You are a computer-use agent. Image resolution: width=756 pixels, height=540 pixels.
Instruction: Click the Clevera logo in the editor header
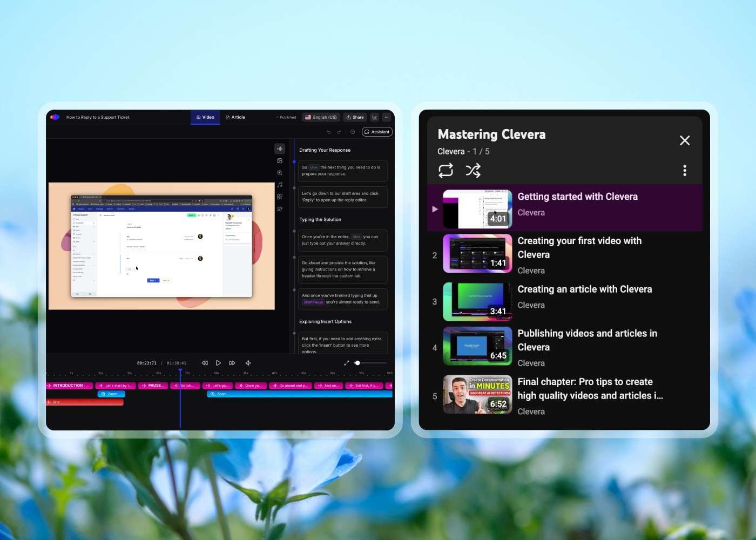55,117
